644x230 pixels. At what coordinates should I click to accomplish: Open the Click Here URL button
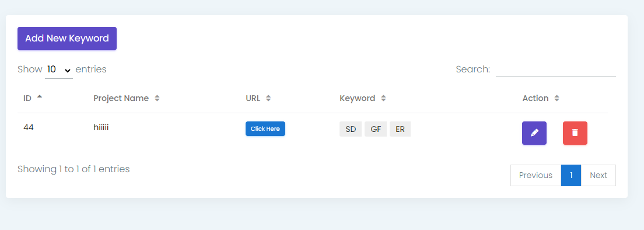click(x=265, y=128)
